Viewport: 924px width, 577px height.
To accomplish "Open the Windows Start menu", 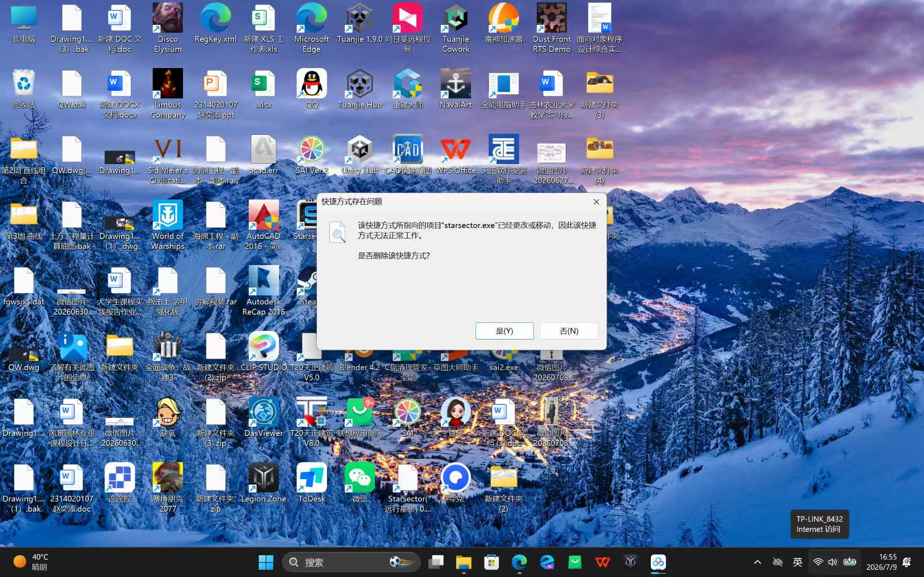I will 266,562.
